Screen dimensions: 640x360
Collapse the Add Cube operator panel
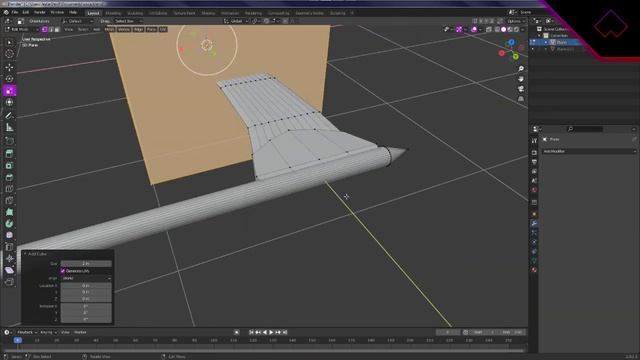25,254
